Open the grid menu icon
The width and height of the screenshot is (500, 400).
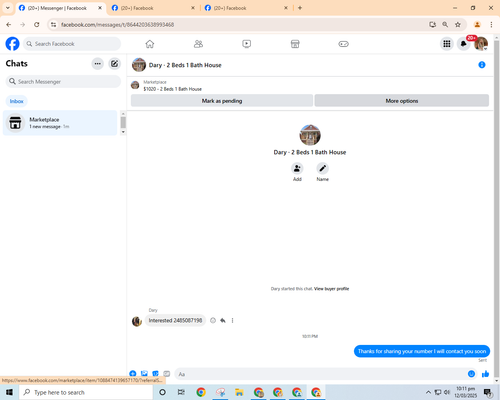point(447,44)
